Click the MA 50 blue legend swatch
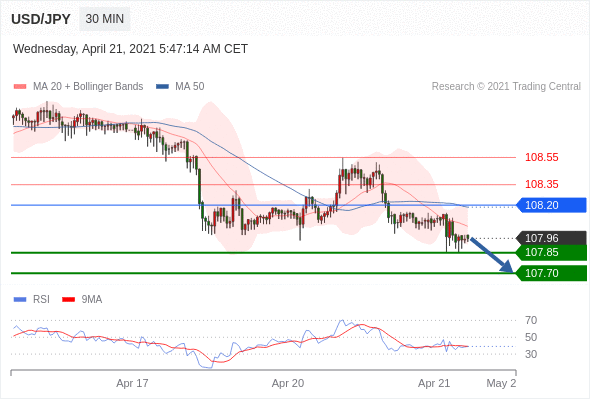This screenshot has height=400, width=590. tap(162, 87)
